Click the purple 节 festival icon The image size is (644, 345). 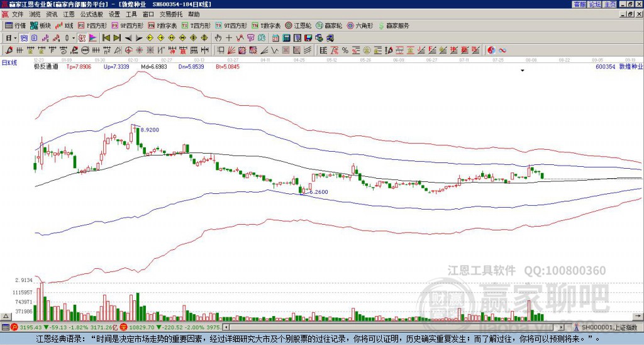pos(250,38)
